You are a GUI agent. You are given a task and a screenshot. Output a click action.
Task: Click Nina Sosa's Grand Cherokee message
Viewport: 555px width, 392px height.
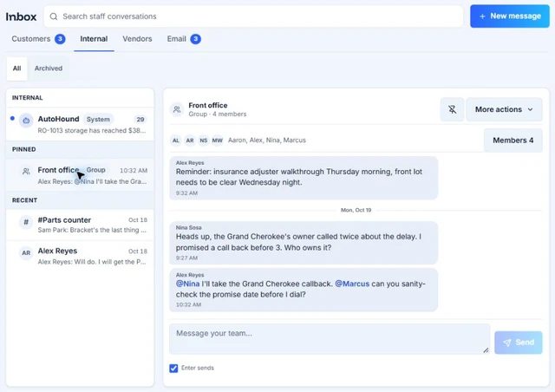tap(304, 243)
